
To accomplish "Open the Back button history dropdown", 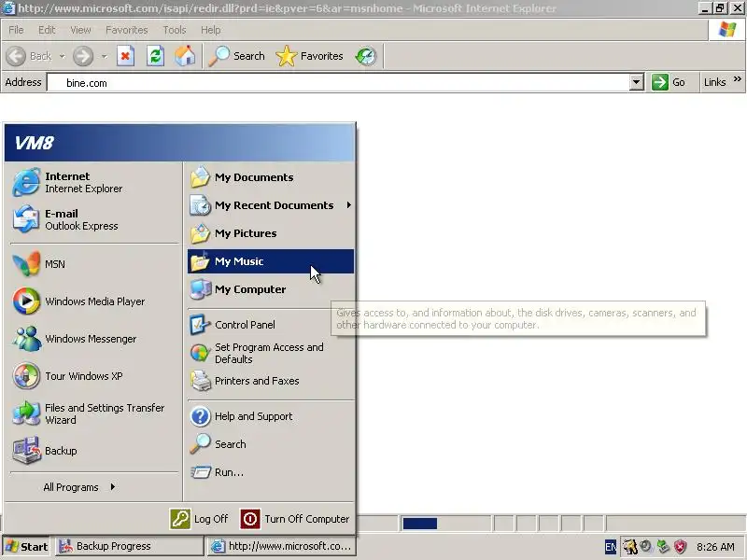I will pos(63,56).
